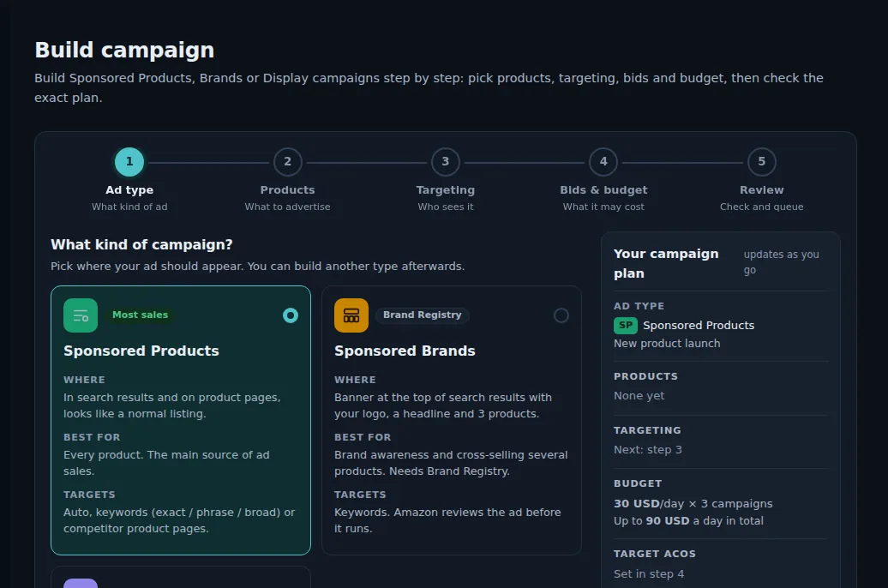Click 'Next: step 3' under Targeting
Image resolution: width=888 pixels, height=588 pixels.
(x=648, y=450)
